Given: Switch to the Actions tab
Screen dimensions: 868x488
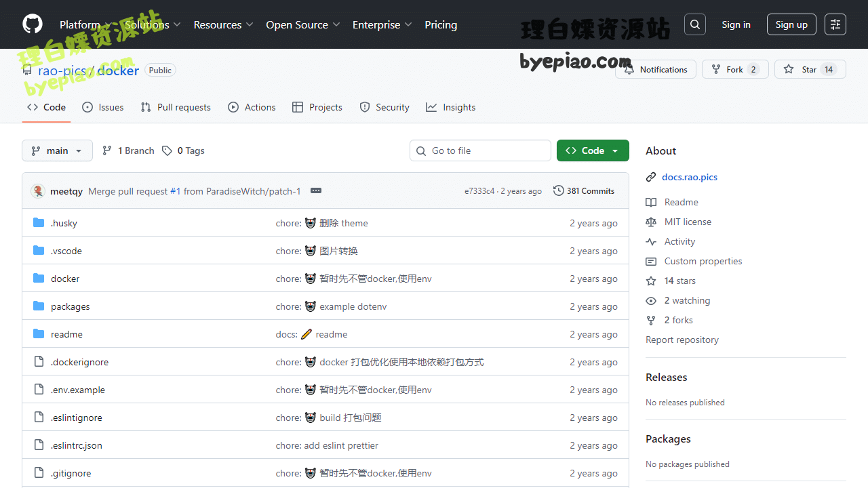Looking at the screenshot, I should click(252, 107).
